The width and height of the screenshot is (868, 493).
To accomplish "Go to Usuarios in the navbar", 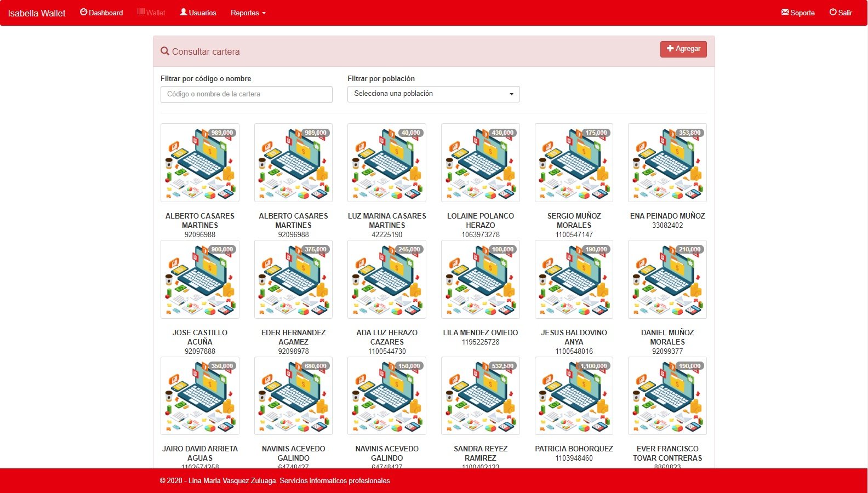I will coord(198,13).
